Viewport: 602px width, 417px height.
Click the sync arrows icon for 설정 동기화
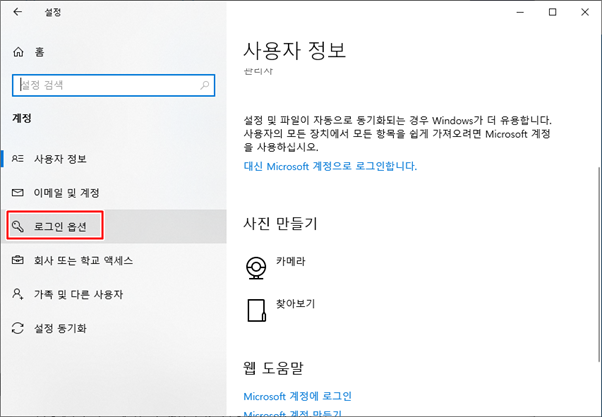tap(18, 328)
